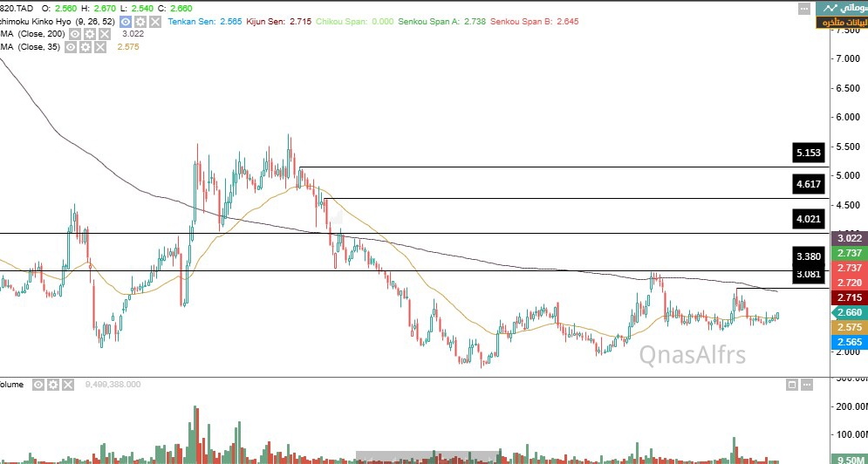Click the Chikou Span value 0.000

(x=382, y=22)
